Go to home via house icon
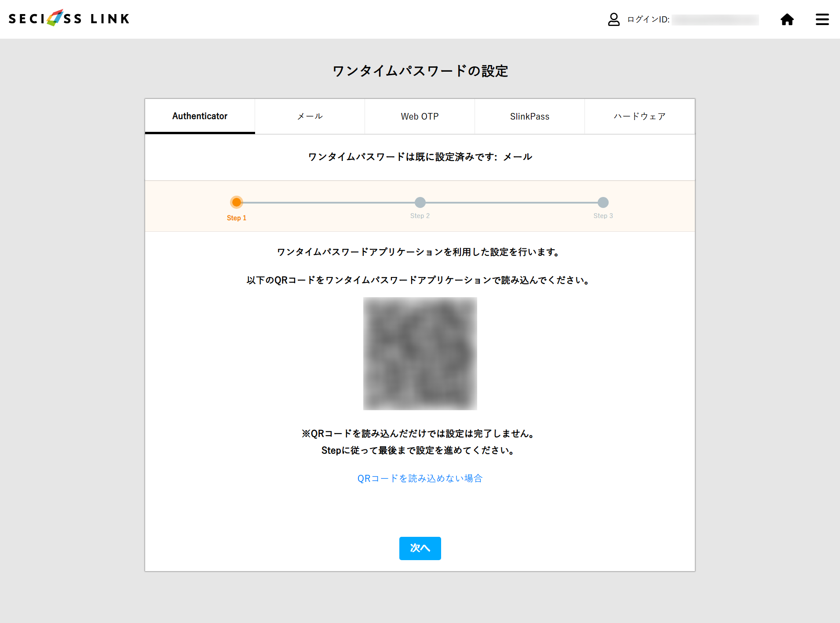Image resolution: width=840 pixels, height=623 pixels. click(787, 19)
